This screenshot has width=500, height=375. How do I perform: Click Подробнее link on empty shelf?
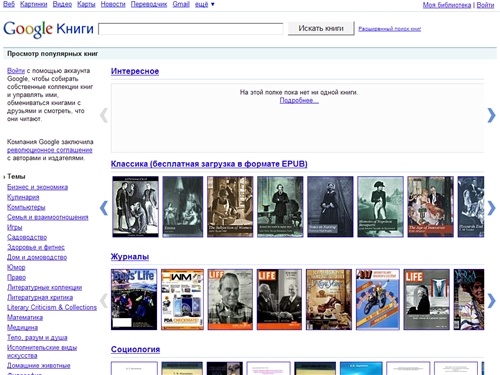[x=299, y=100]
